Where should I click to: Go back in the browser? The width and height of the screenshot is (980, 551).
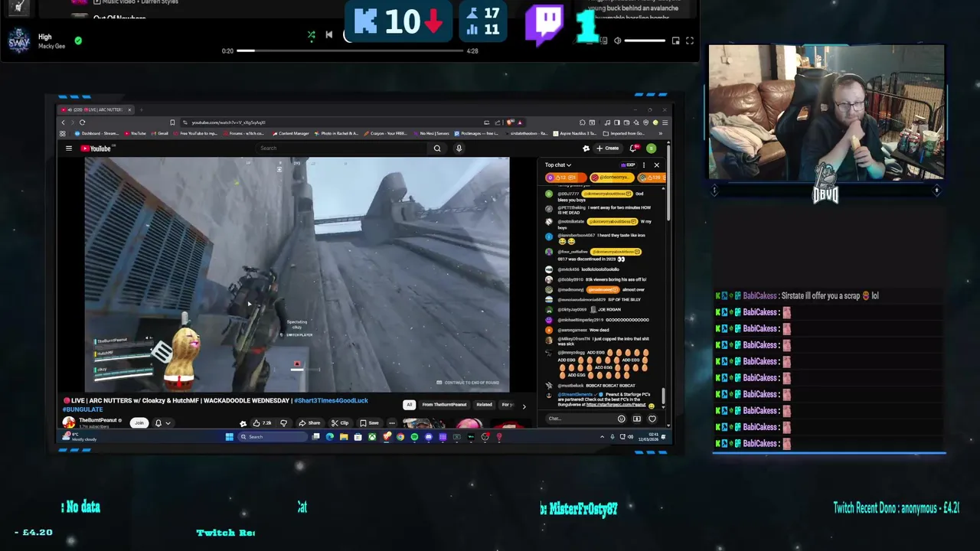pos(64,122)
